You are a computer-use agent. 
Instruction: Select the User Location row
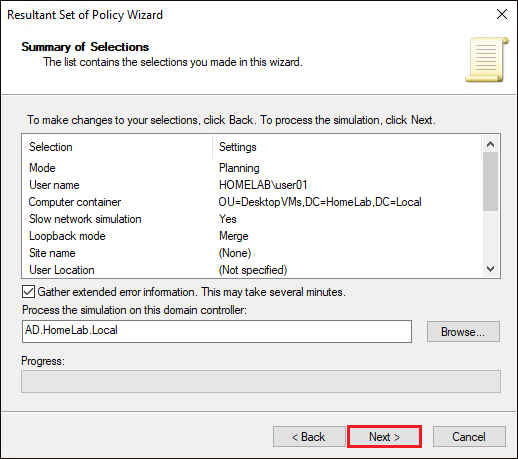tap(252, 270)
